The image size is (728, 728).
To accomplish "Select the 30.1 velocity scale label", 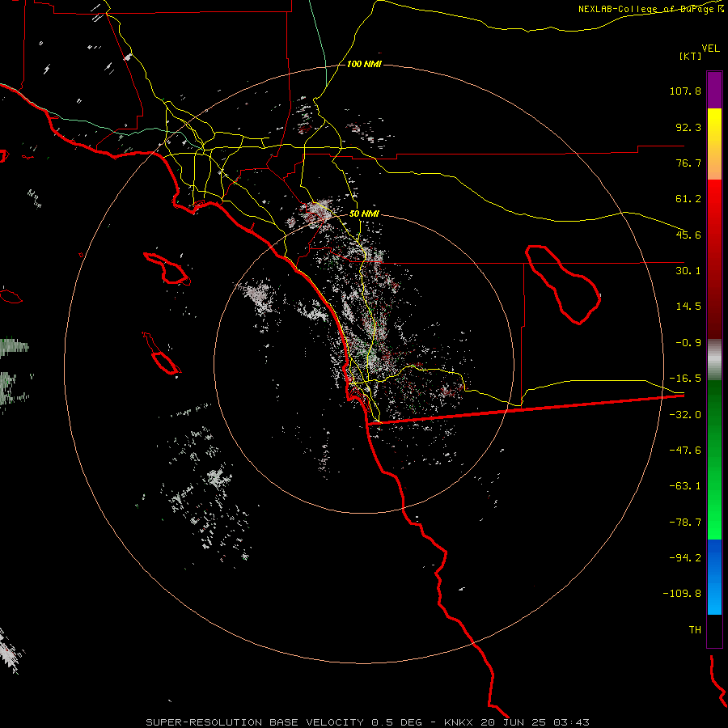I will click(x=688, y=271).
